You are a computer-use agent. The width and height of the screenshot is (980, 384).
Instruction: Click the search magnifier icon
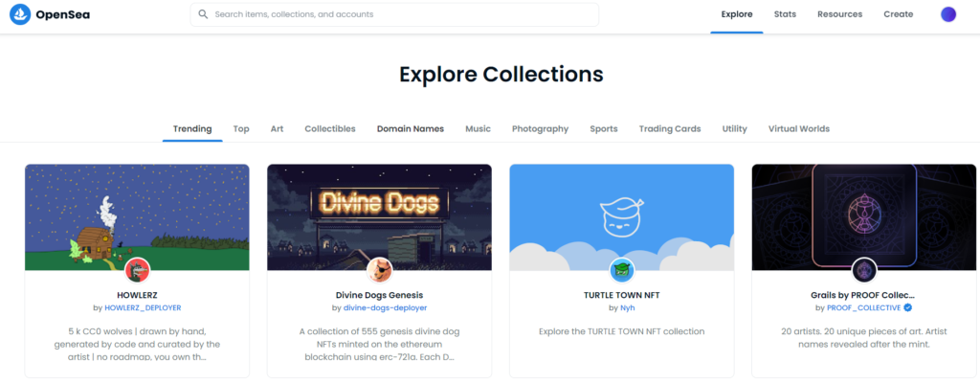[203, 13]
